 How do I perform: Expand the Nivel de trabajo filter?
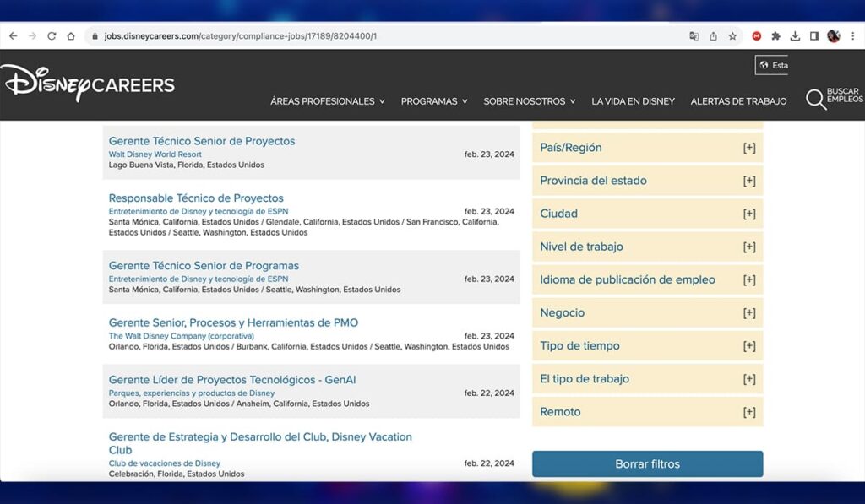click(648, 247)
